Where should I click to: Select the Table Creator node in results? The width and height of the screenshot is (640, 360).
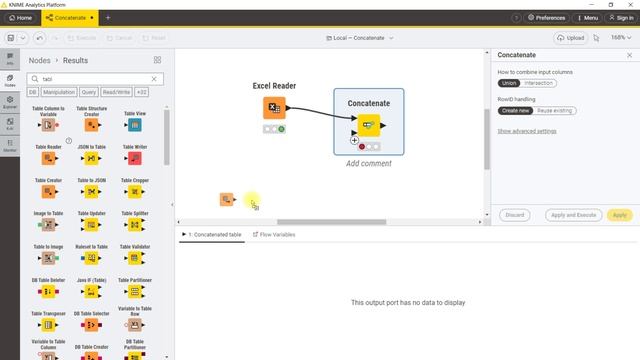[x=48, y=191]
